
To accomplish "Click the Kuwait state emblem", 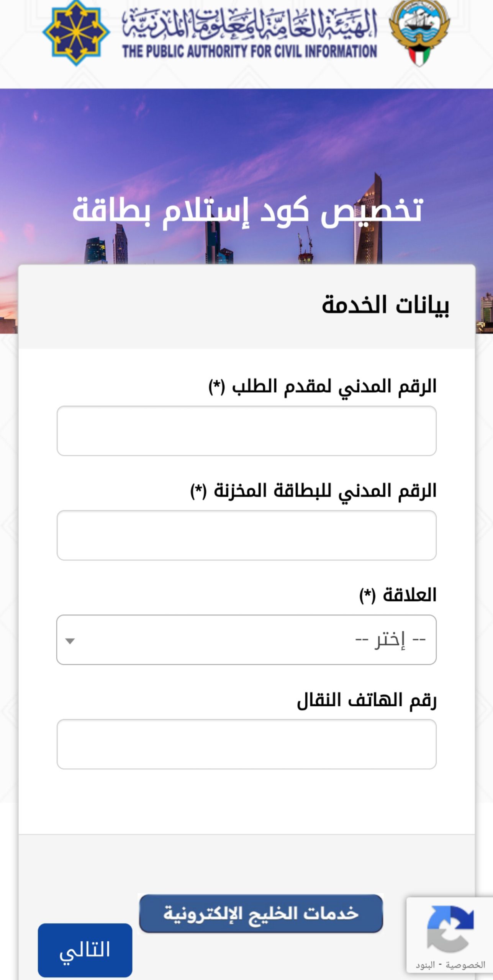I will (419, 33).
